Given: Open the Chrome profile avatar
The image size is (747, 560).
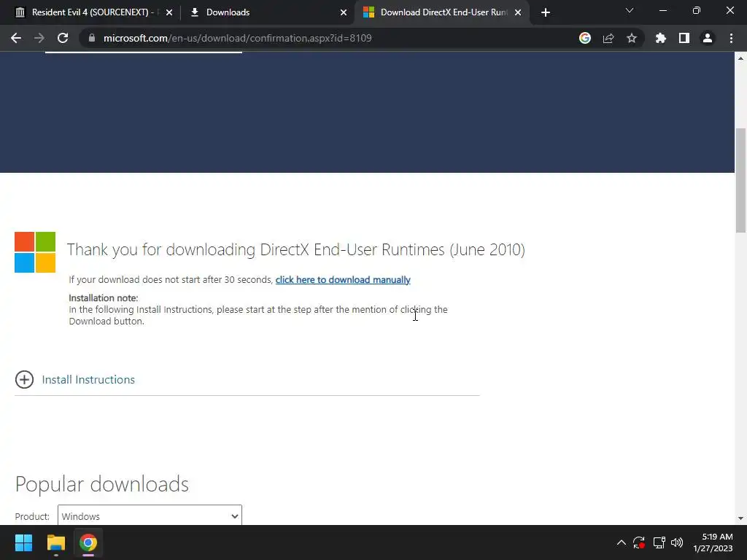Looking at the screenshot, I should point(708,38).
